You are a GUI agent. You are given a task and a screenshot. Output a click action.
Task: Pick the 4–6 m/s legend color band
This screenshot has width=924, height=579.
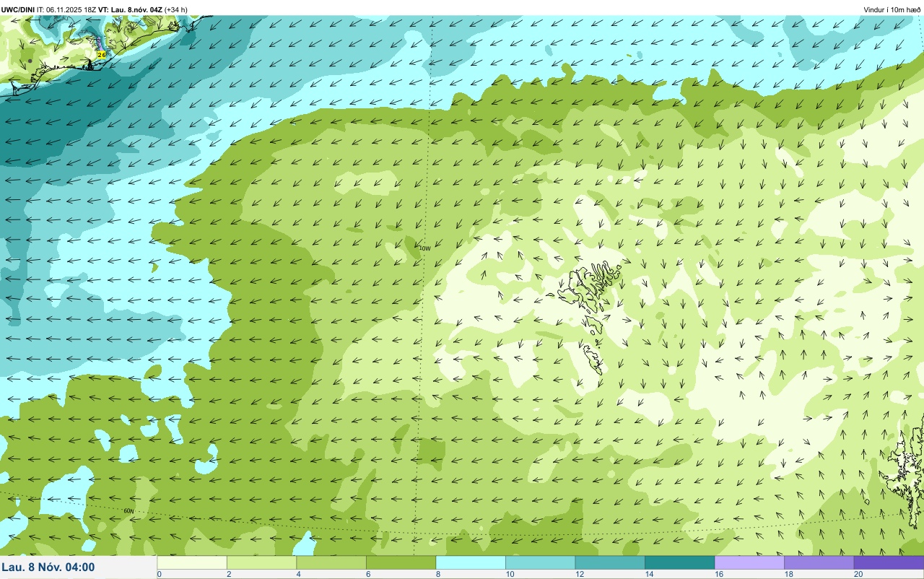(x=331, y=562)
